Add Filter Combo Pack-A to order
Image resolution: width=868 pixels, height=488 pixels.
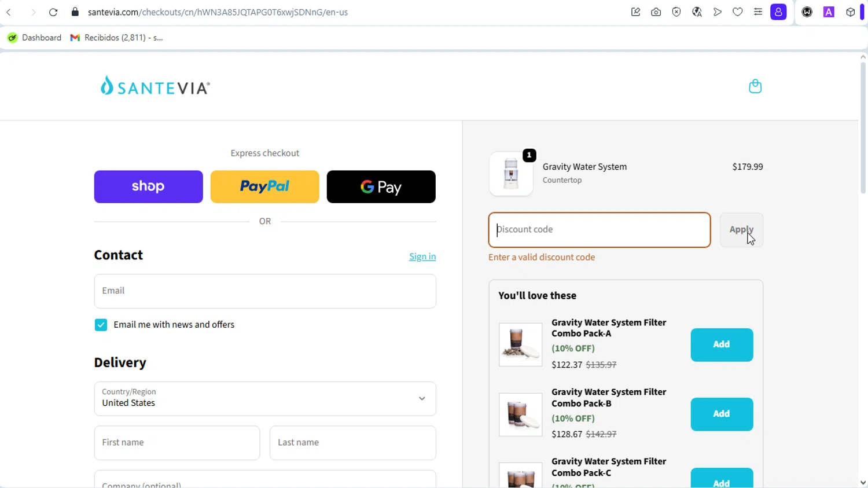click(x=722, y=344)
